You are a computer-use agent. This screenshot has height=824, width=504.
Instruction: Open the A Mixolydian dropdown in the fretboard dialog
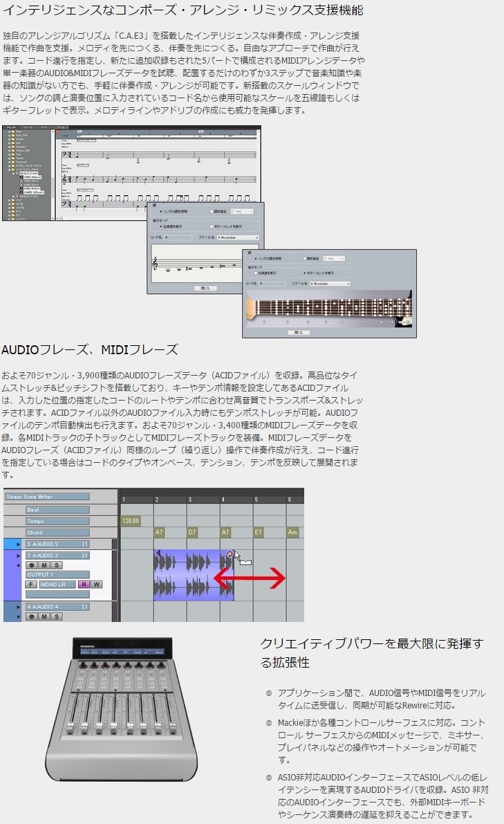[329, 284]
